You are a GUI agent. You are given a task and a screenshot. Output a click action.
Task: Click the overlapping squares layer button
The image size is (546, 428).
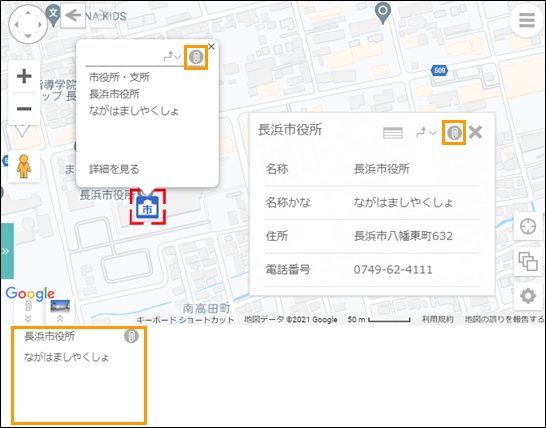point(528,262)
